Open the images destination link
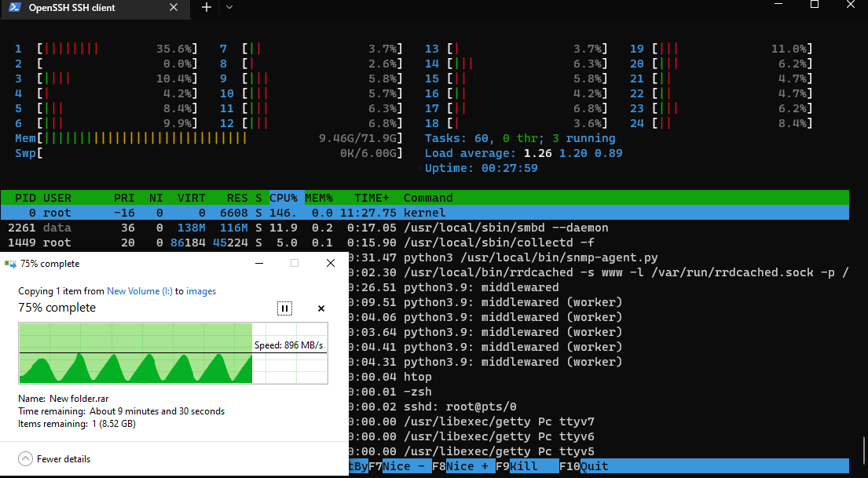The height and width of the screenshot is (478, 868). [x=201, y=291]
